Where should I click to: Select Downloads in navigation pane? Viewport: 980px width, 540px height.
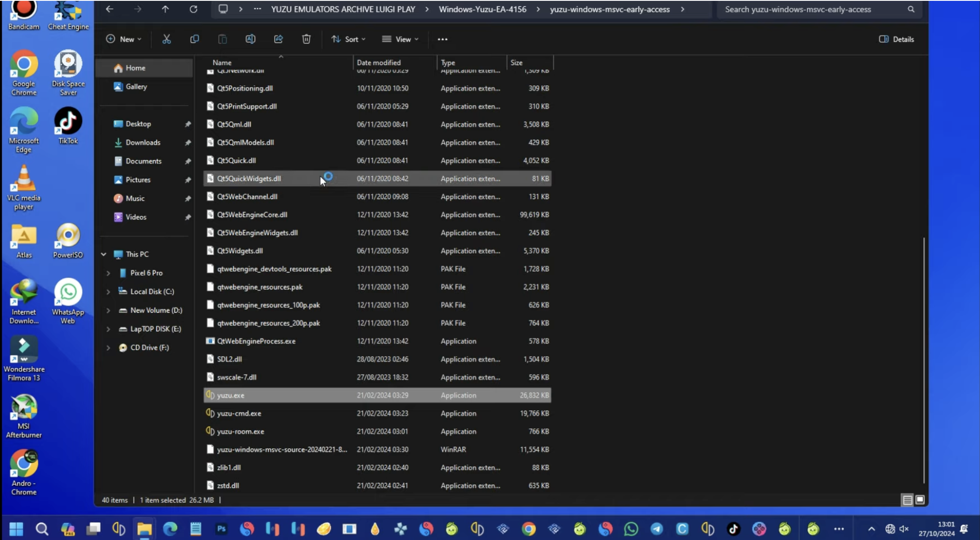tap(143, 142)
